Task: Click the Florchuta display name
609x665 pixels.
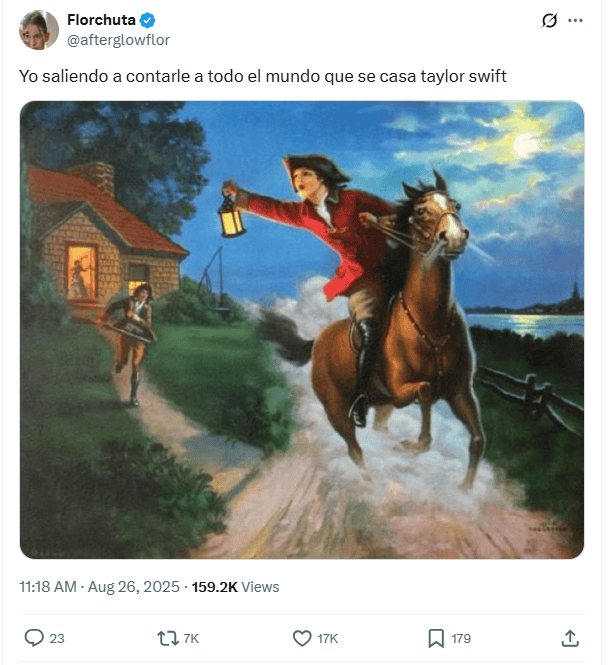Action: [101, 20]
